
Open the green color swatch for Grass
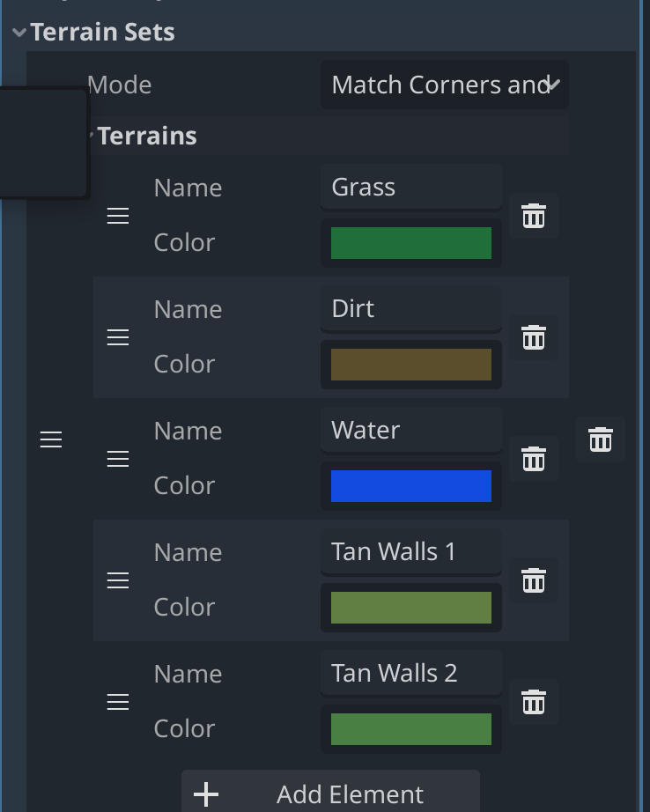[410, 243]
